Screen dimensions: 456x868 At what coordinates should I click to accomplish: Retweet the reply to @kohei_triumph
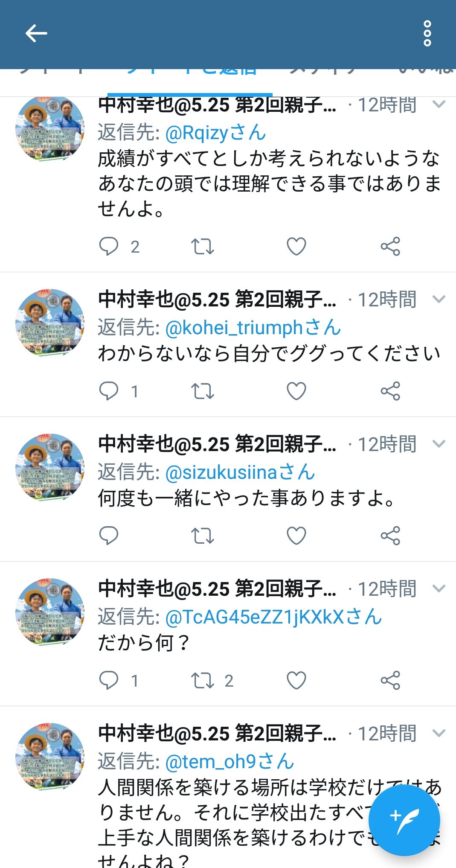pyautogui.click(x=202, y=391)
